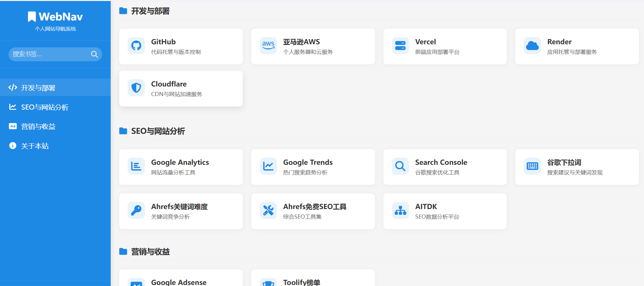Click the 代码托管与版本控制 description
The height and width of the screenshot is (286, 644).
(176, 52)
